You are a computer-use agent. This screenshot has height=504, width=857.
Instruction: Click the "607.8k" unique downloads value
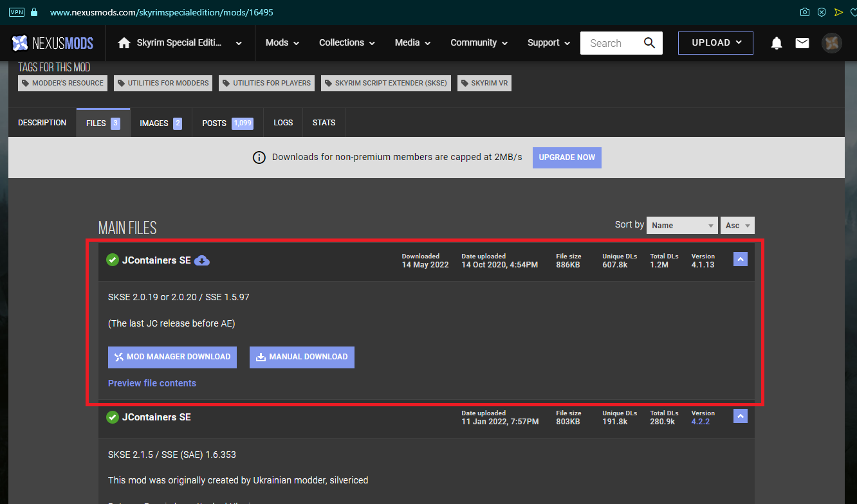615,265
